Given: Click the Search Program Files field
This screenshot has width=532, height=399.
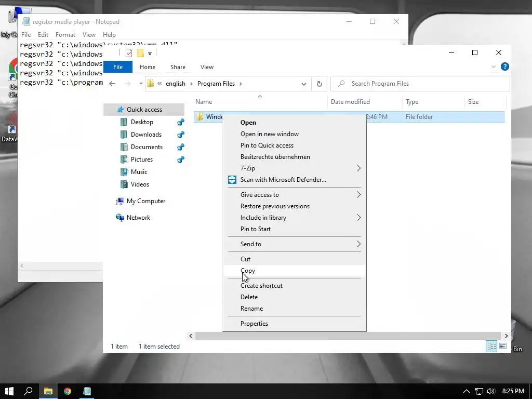Looking at the screenshot, I should click(x=420, y=84).
